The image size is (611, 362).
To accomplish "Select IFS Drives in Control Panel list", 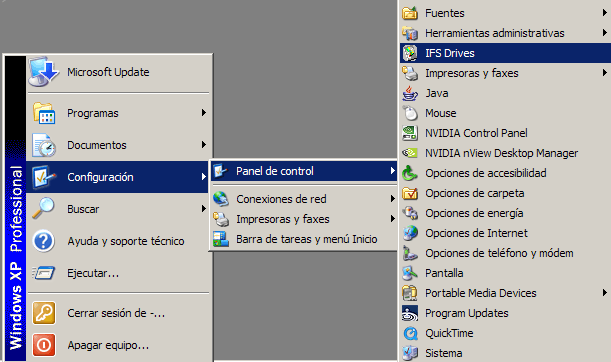I will [505, 53].
